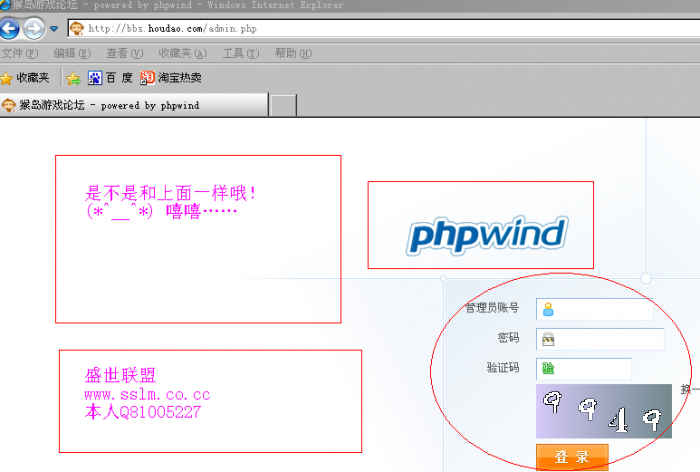The image size is (700, 472).
Task: Open the 收藏夹(A) menu
Action: pyautogui.click(x=183, y=54)
